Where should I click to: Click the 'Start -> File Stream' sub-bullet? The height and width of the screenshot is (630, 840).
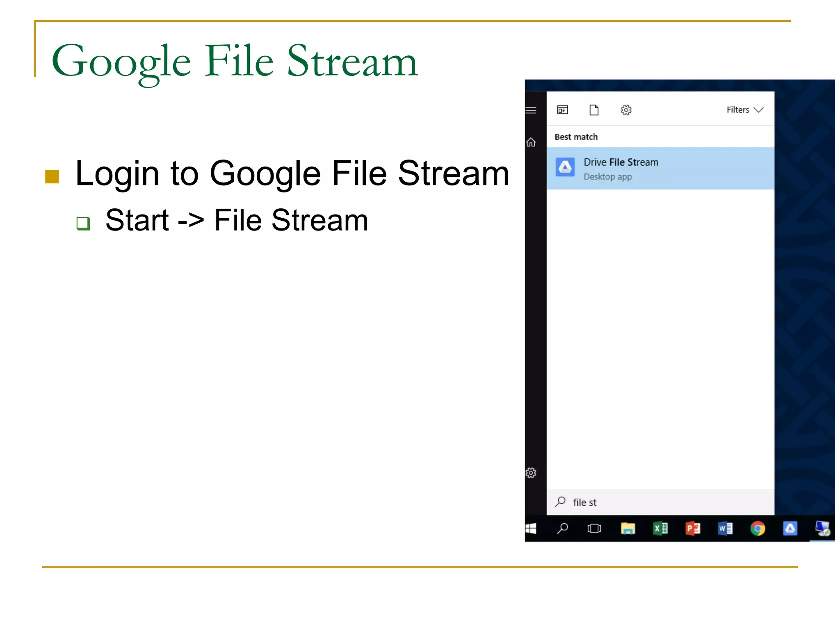coord(237,220)
